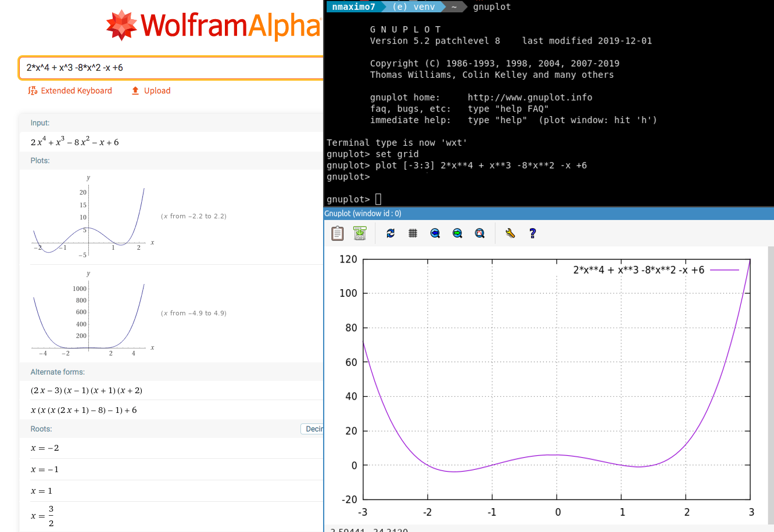Open gnuplot window help
The width and height of the screenshot is (774, 532).
click(532, 233)
